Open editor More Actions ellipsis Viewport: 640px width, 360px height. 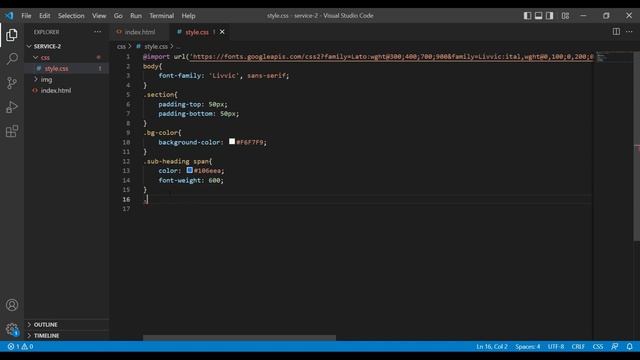tap(629, 31)
